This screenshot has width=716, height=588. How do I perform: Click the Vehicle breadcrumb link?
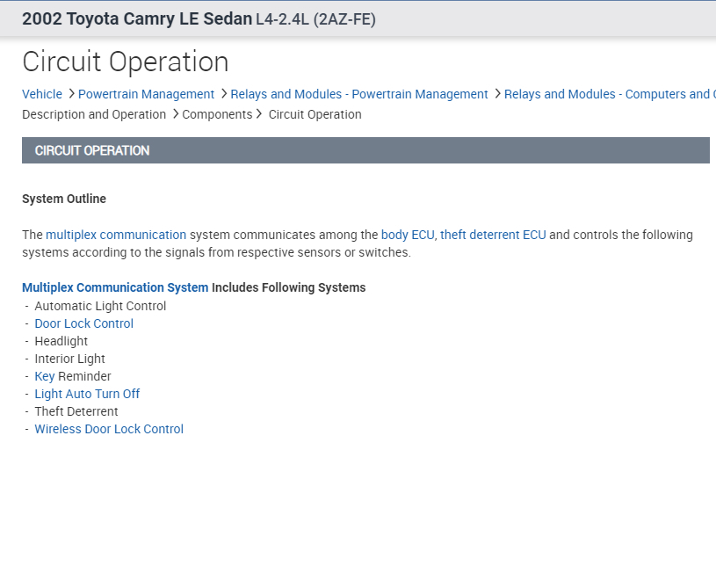coord(42,94)
